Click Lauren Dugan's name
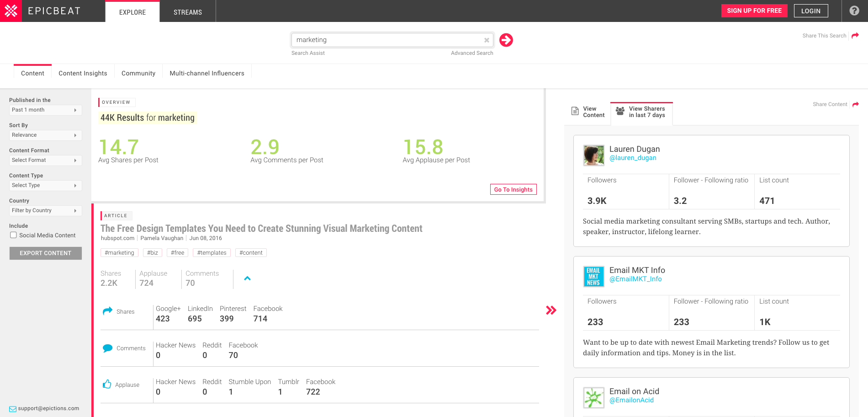Screen dimensions: 868x417 click(635, 149)
